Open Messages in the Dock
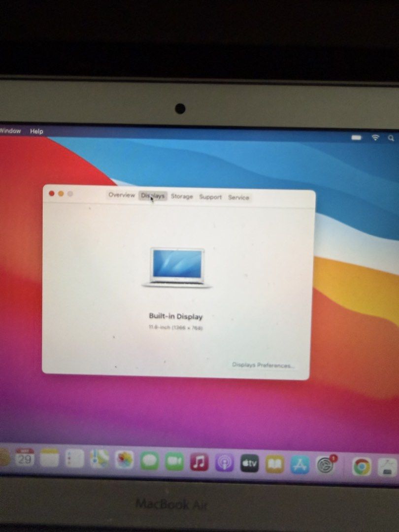 150,461
